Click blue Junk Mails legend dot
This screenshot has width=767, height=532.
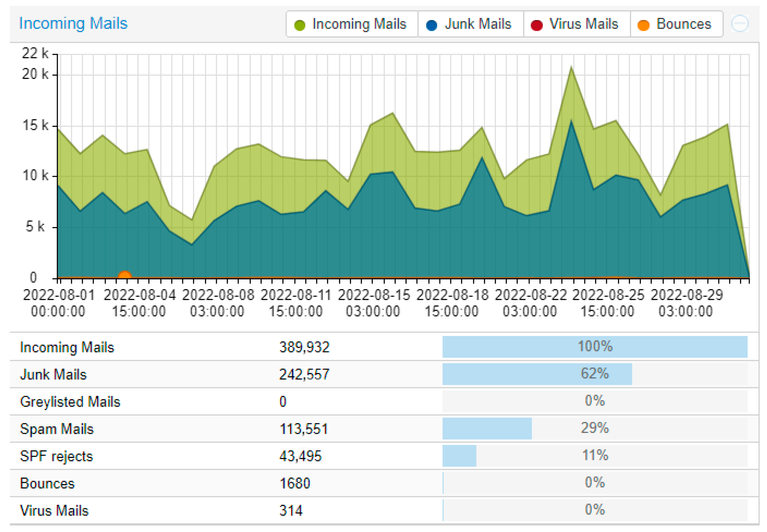(431, 25)
